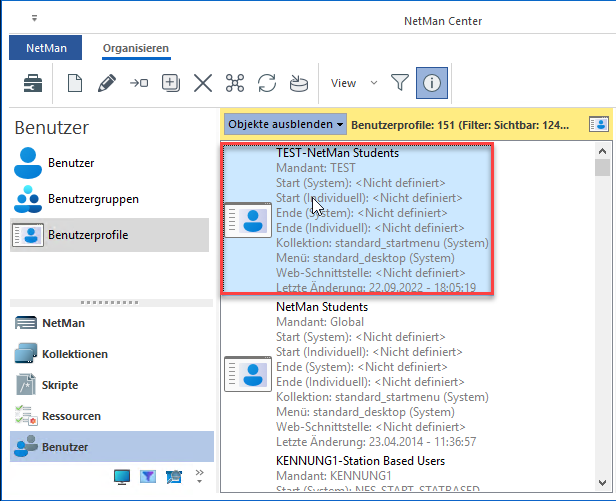Click the duplicate plus icon in the toolbar
Screen dimensions: 616x501
(x=171, y=83)
